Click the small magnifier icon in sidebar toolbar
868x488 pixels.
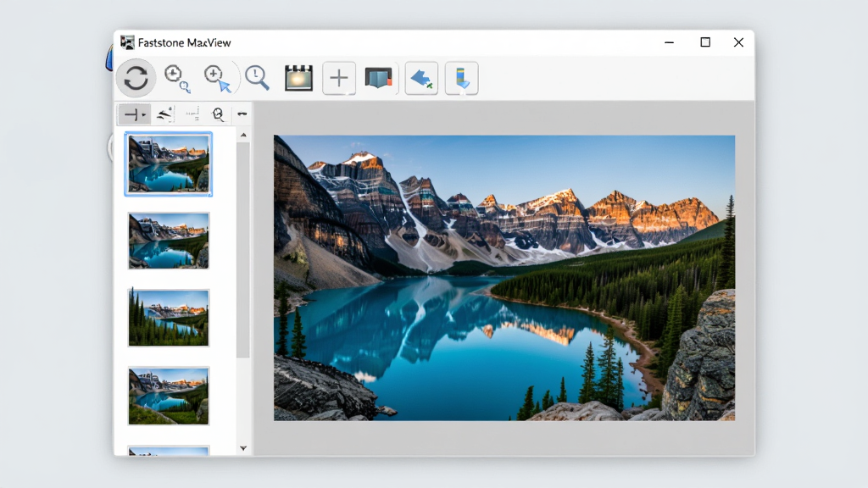click(x=218, y=114)
